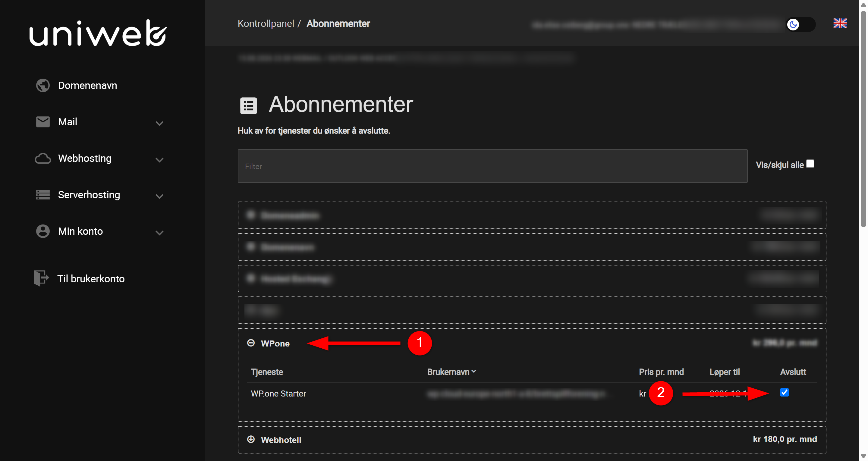Viewport: 868px width, 461px height.
Task: Sort by the Brukernavn column arrow
Action: tap(474, 371)
